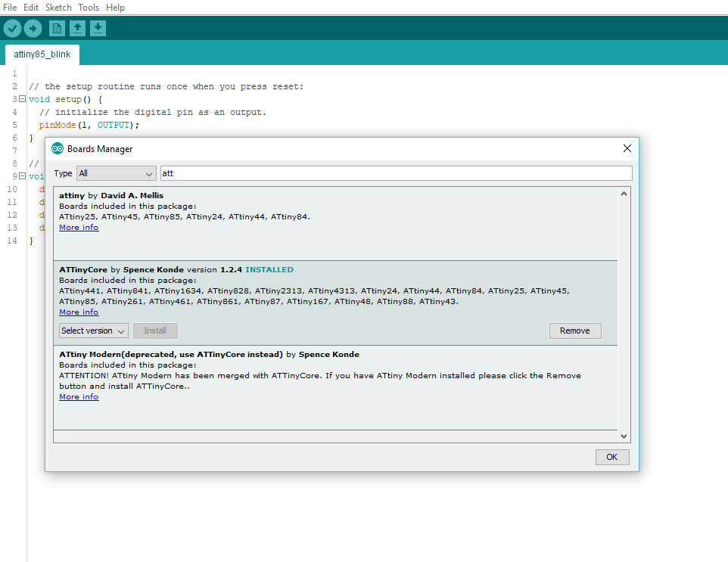Open More info link for ATTinyCore

click(x=79, y=312)
